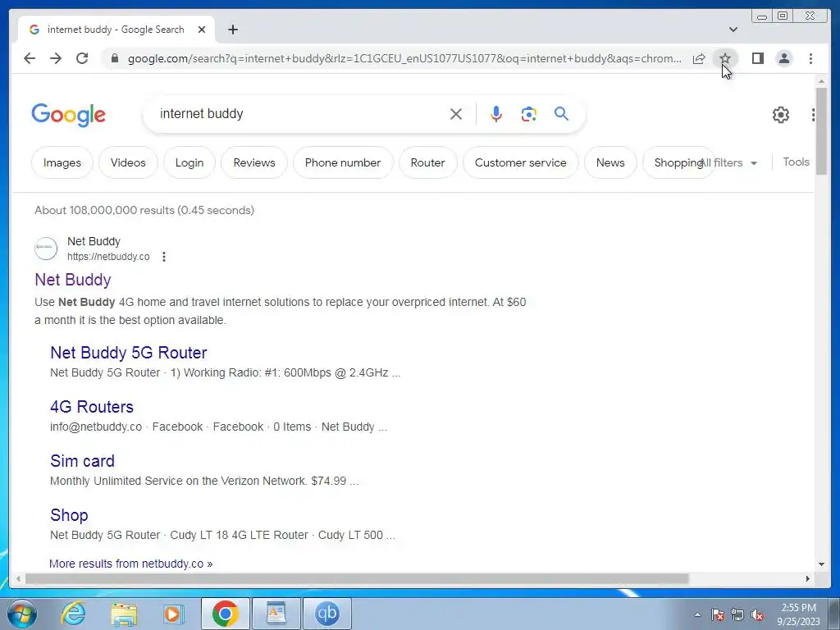Close the internet buddy search tab
Viewport: 840px width, 630px height.
click(x=202, y=30)
